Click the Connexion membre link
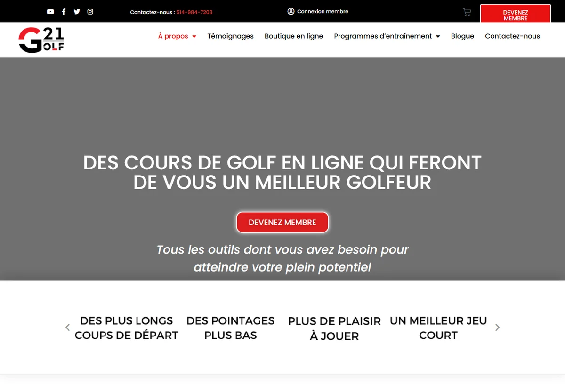The image size is (565, 392). pos(323,11)
